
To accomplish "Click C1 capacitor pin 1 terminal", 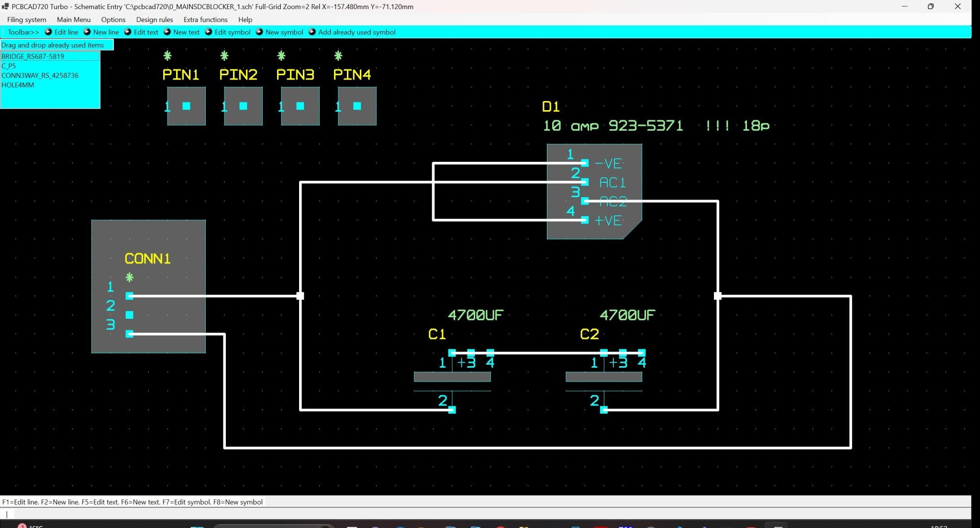I will click(x=452, y=353).
